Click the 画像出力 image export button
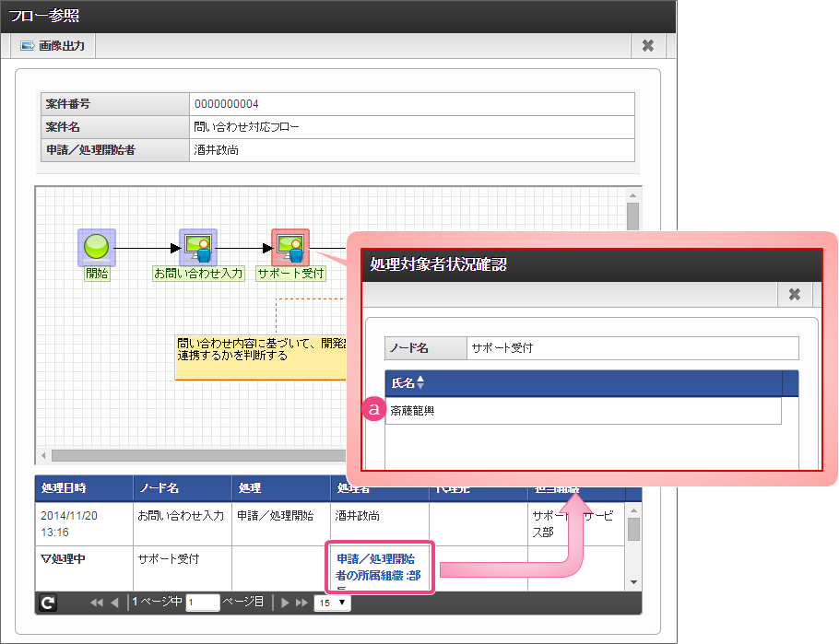The height and width of the screenshot is (644, 839). [53, 46]
